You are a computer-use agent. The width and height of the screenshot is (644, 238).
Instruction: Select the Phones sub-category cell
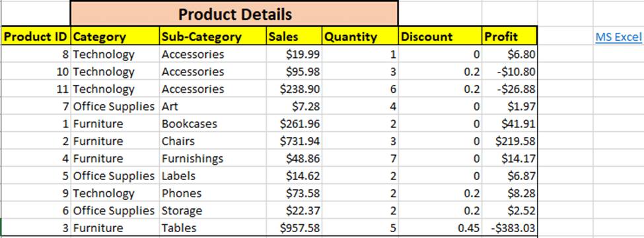pyautogui.click(x=213, y=193)
